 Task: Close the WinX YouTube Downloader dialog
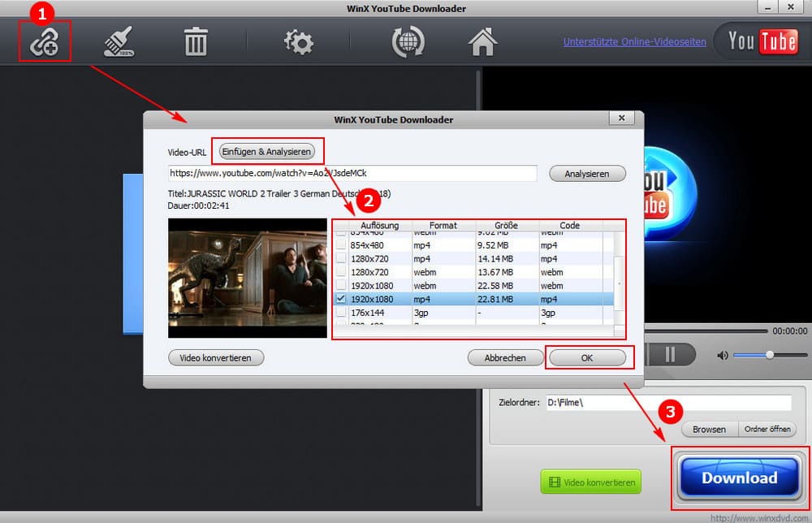(622, 118)
